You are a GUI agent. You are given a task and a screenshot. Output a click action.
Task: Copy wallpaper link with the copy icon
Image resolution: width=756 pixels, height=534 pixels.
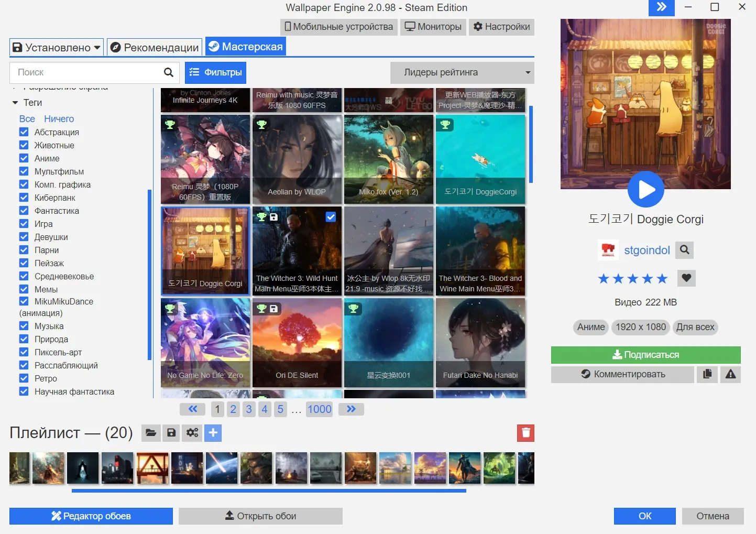[x=708, y=374]
